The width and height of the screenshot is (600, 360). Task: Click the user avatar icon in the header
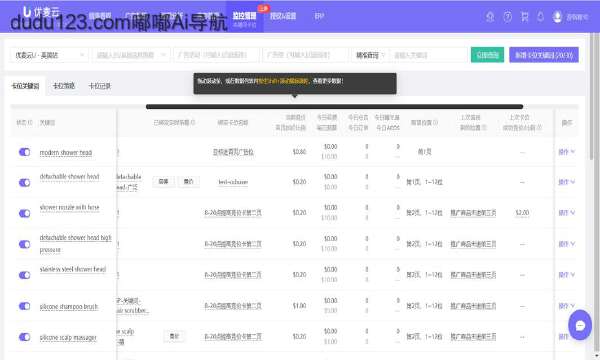click(x=558, y=17)
